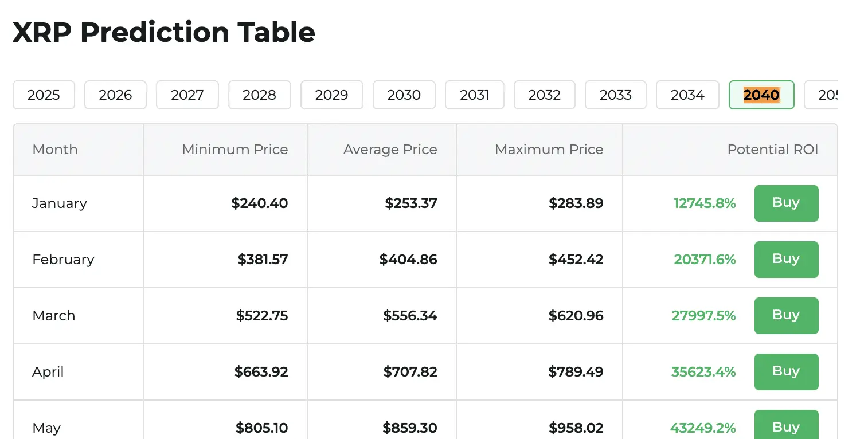This screenshot has height=439, width=868.
Task: Click the Potential ROI column header
Action: click(x=772, y=150)
